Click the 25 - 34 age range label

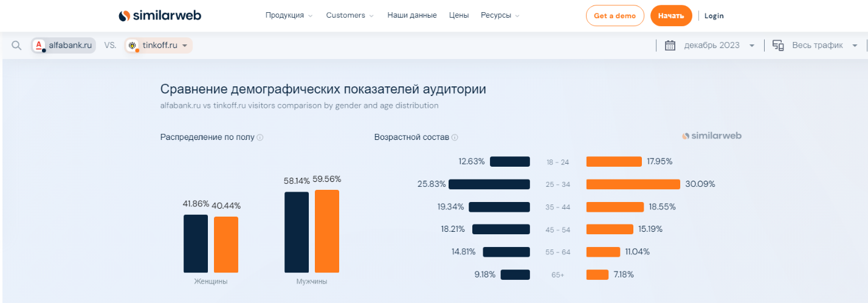pyautogui.click(x=558, y=184)
